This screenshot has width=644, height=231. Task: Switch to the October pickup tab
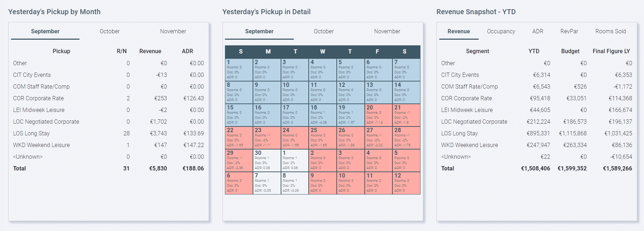pyautogui.click(x=109, y=31)
